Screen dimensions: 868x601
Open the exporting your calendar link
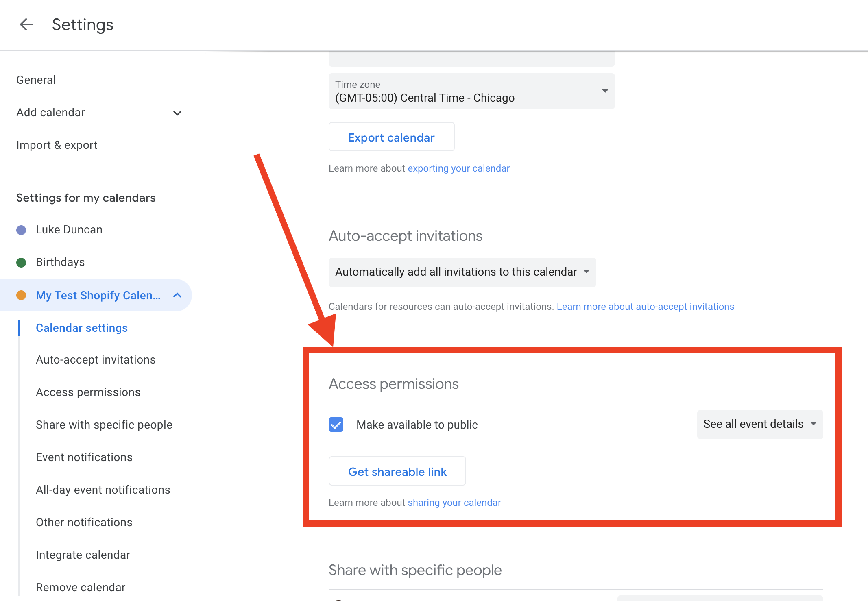pos(458,168)
